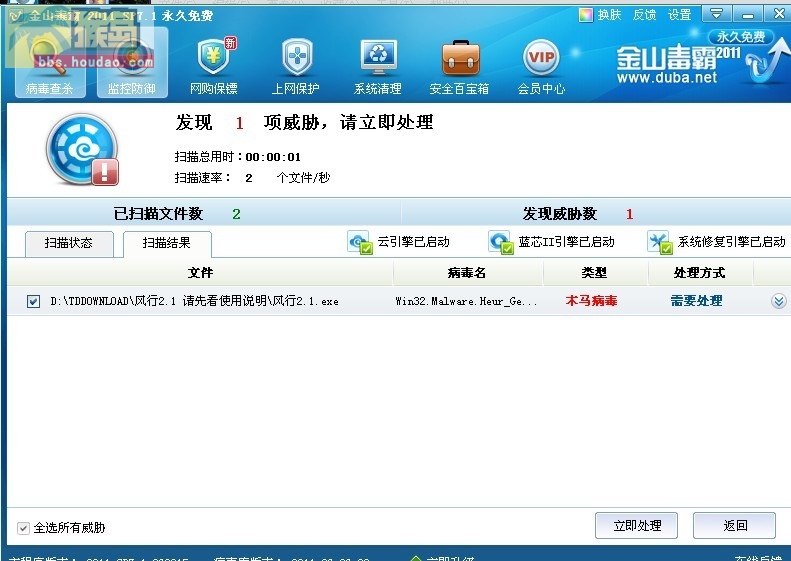This screenshot has height=561, width=791.
Task: Open the 监控防御 monitoring defense module
Action: [x=132, y=63]
